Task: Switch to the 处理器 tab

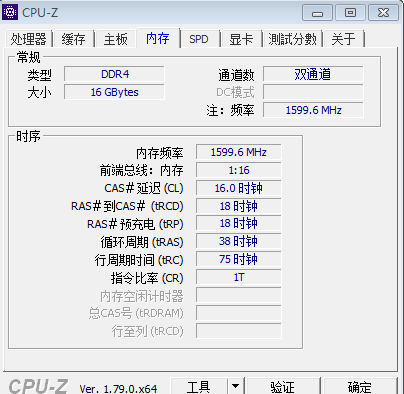Action: click(28, 39)
